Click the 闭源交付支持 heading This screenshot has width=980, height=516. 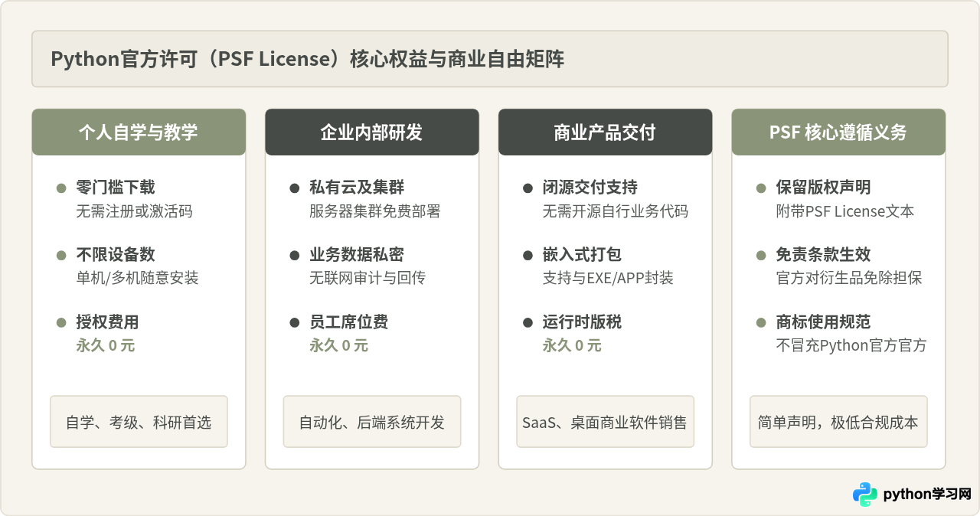tap(590, 188)
